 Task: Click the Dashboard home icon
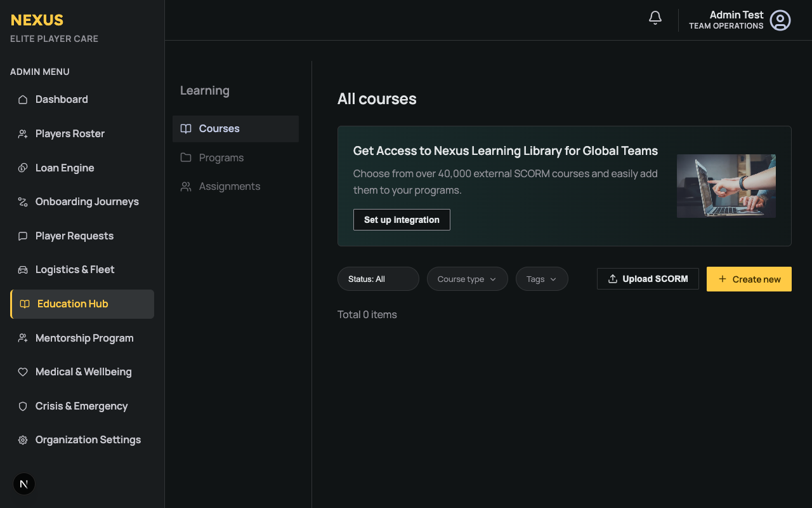(23, 100)
